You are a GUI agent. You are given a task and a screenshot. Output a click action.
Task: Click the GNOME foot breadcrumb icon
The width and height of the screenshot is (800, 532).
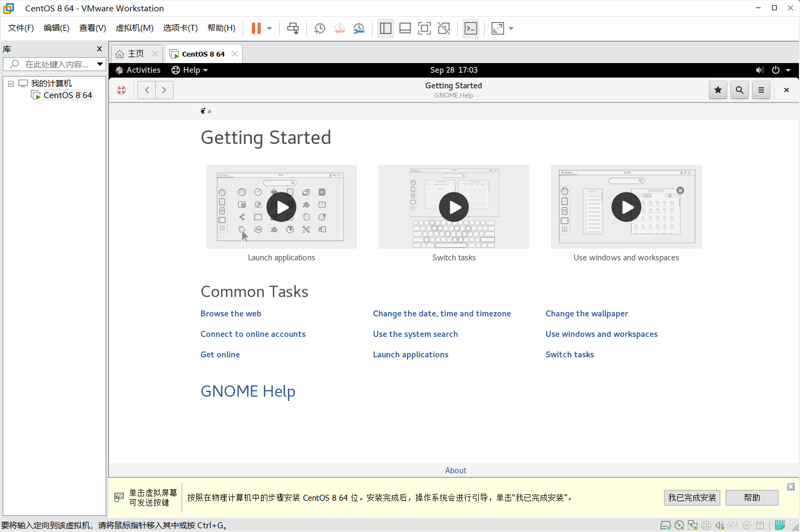click(x=203, y=111)
